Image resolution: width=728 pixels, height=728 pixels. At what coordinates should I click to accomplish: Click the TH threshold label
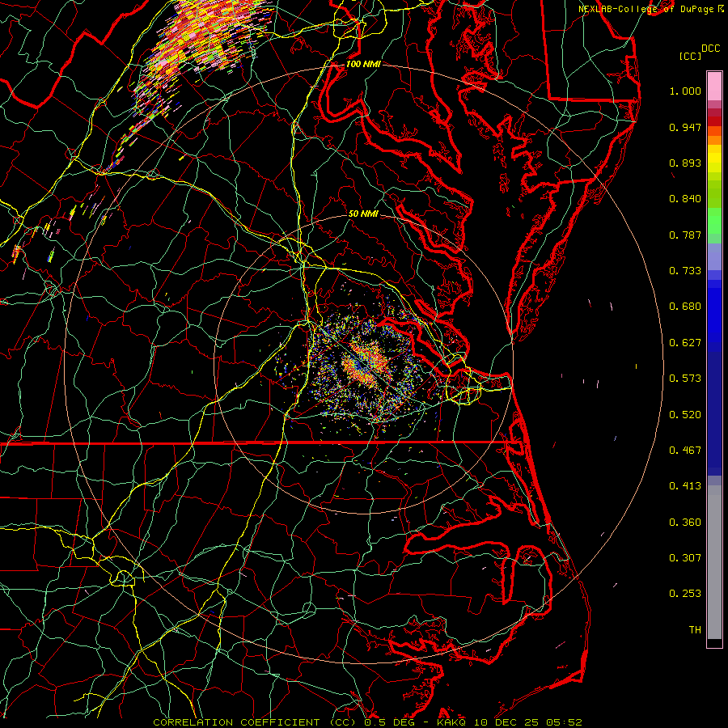[x=695, y=630]
